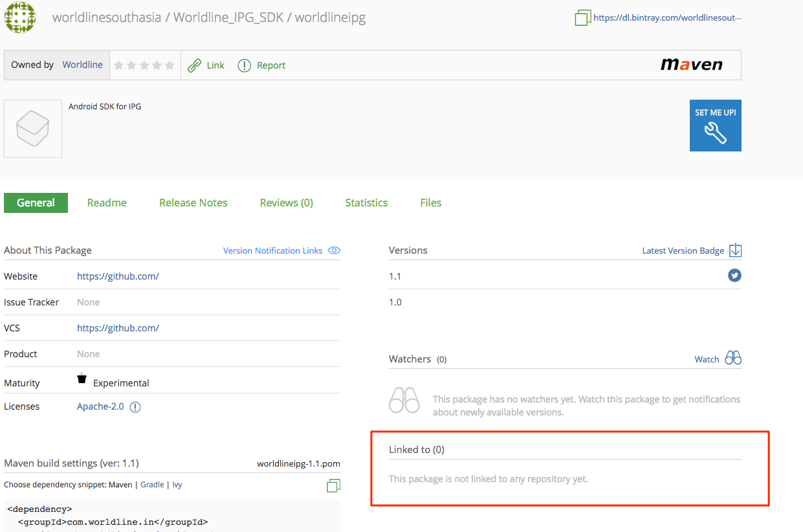Open the Files tab
The height and width of the screenshot is (532, 803).
[431, 203]
